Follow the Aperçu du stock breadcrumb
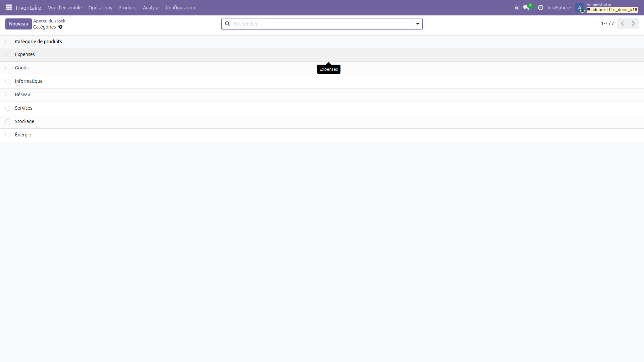 (x=49, y=20)
